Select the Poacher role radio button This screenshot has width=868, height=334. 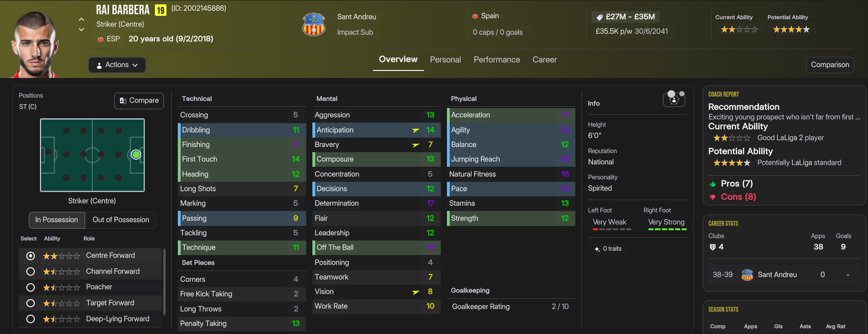[x=31, y=287]
